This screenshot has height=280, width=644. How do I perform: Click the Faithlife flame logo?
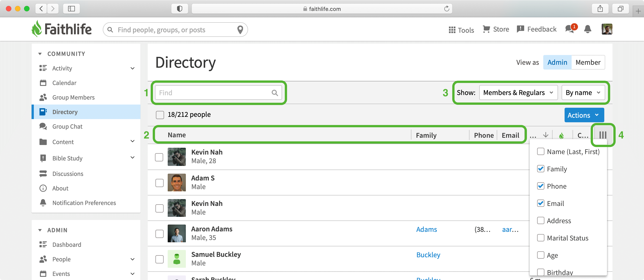(x=37, y=29)
